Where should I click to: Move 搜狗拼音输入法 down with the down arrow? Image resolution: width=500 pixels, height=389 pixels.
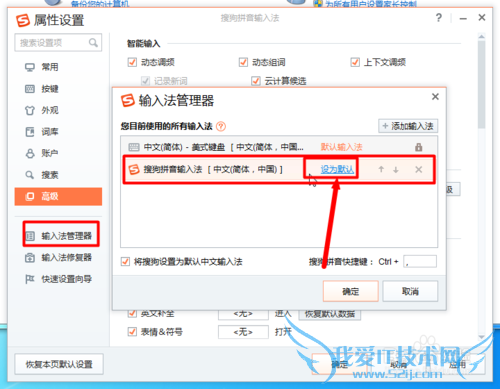396,170
